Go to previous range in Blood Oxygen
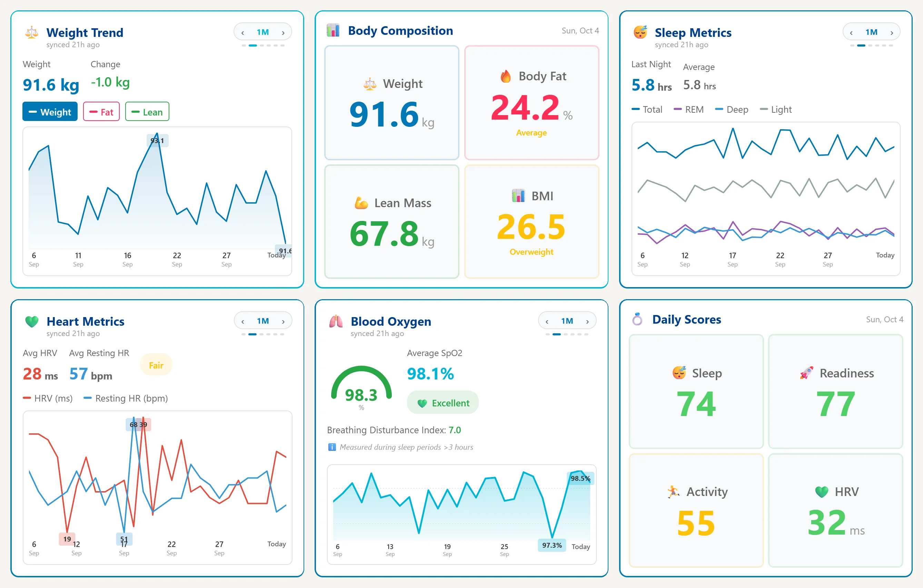This screenshot has height=588, width=923. pyautogui.click(x=547, y=321)
